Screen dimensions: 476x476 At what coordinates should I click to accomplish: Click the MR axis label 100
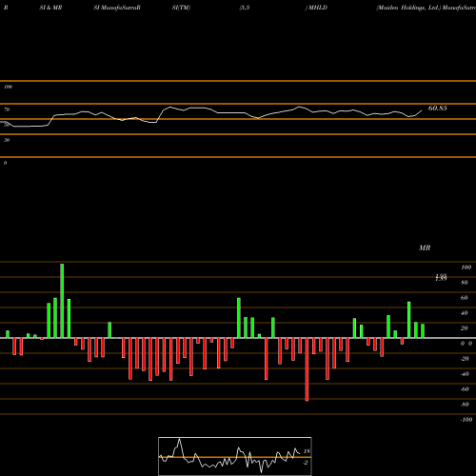[466, 268]
